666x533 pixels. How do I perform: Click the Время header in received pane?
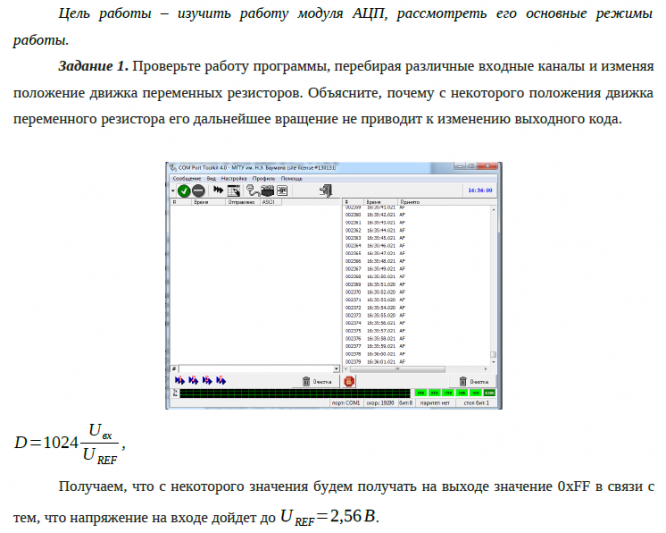tap(381, 202)
